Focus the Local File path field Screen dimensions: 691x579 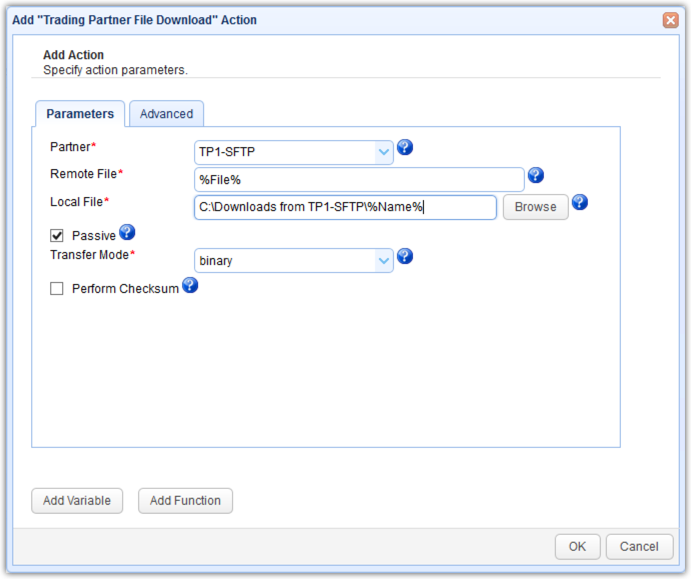tap(345, 207)
